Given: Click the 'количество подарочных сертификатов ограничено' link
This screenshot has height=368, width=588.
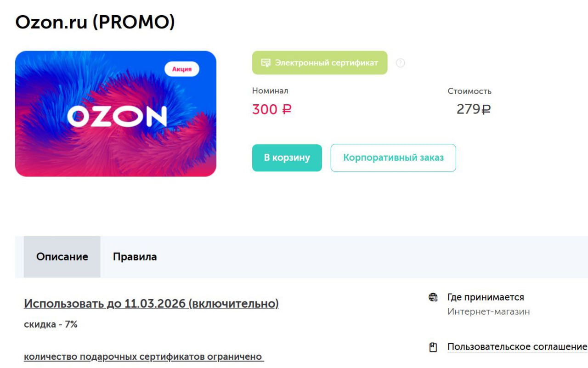Looking at the screenshot, I should click(144, 356).
